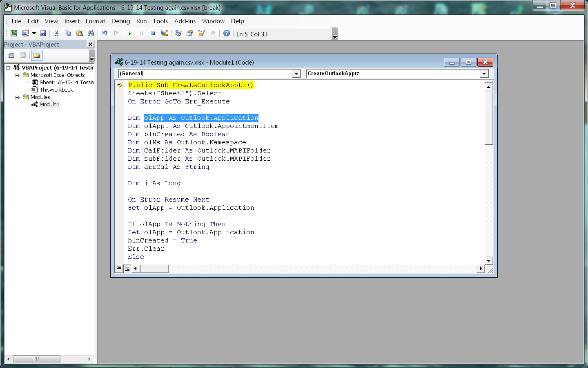Viewport: 588px width, 368px height.
Task: Open the Tools menu
Action: [160, 21]
